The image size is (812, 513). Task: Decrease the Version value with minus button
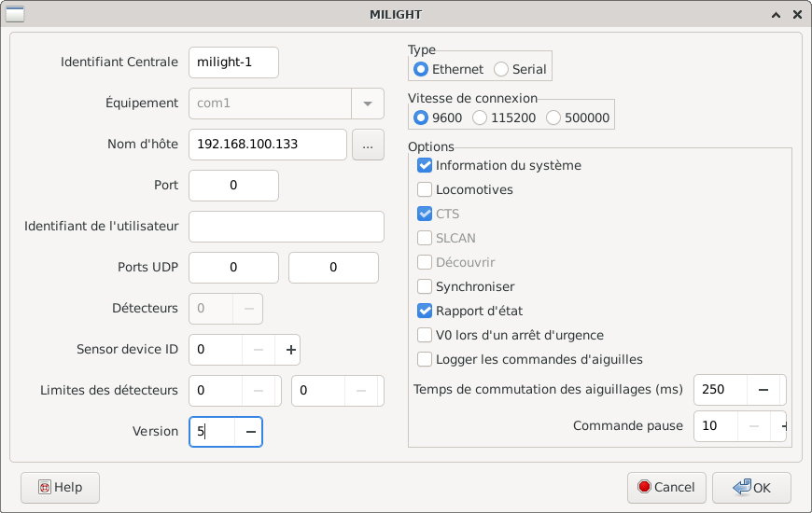point(249,432)
